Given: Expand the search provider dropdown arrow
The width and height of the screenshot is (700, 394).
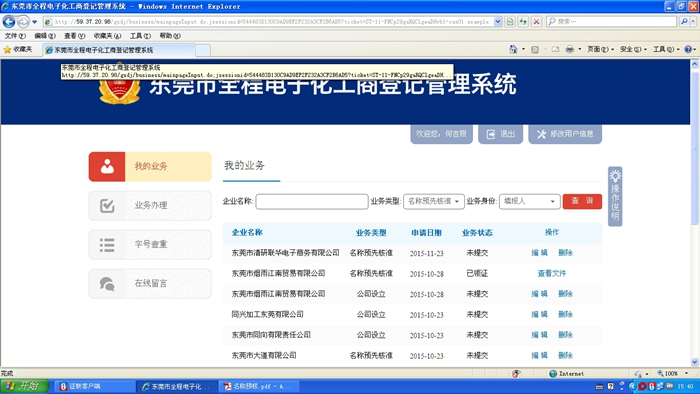Looking at the screenshot, I should tap(693, 21).
